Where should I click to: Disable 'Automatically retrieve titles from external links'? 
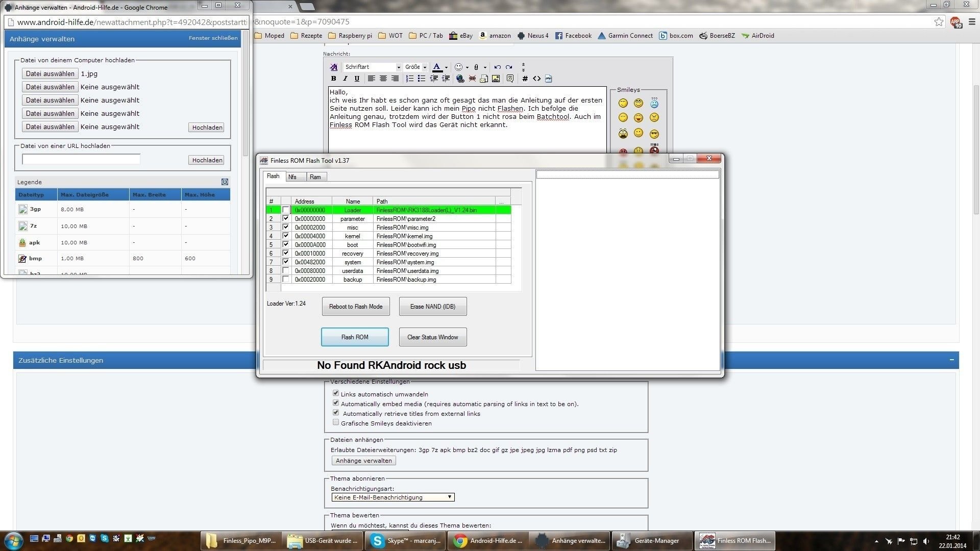[336, 413]
